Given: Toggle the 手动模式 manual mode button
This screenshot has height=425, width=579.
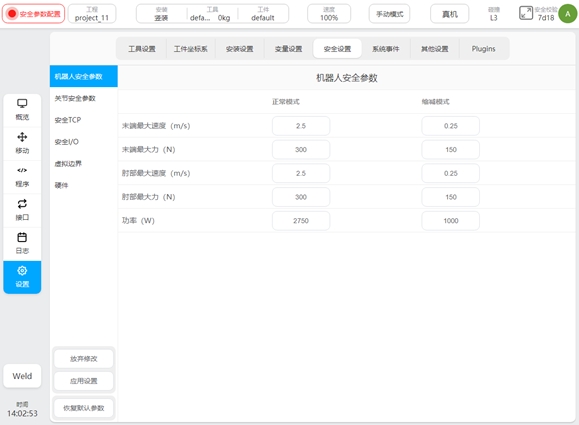Looking at the screenshot, I should pyautogui.click(x=390, y=14).
